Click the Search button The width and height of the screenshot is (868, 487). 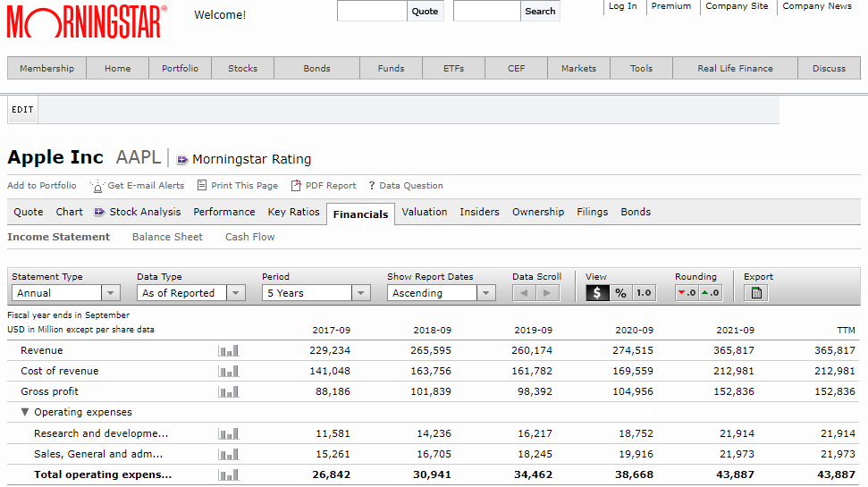[540, 11]
